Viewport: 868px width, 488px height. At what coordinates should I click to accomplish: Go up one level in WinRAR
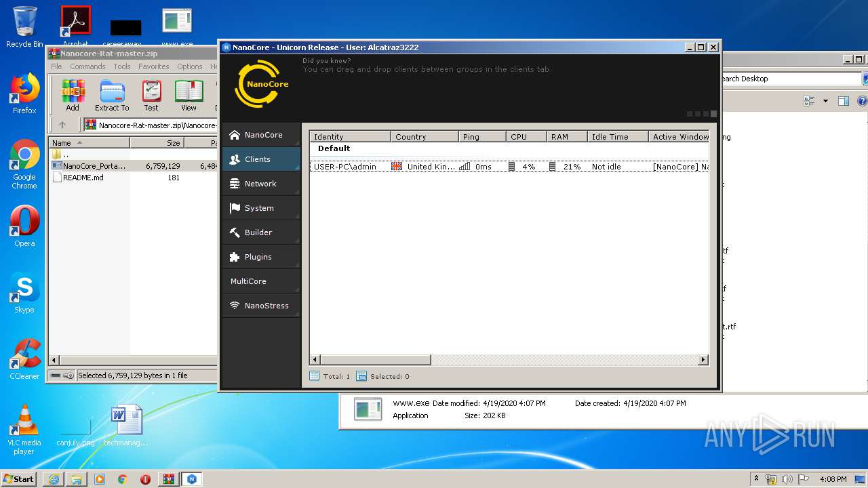point(62,125)
